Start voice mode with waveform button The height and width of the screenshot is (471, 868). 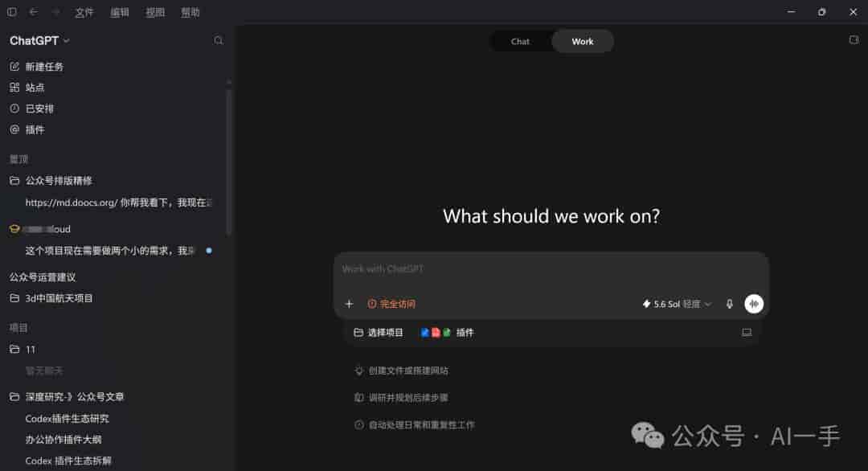pyautogui.click(x=753, y=304)
